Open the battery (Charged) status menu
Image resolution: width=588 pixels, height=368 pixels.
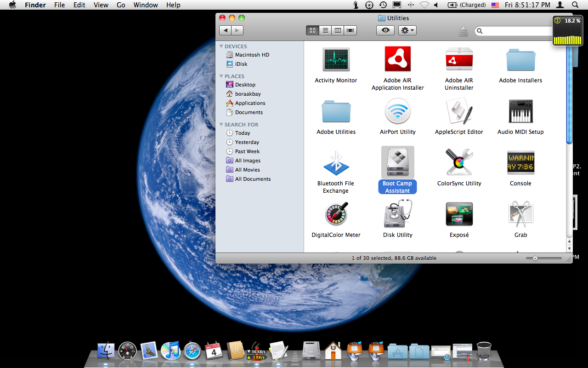(466, 5)
